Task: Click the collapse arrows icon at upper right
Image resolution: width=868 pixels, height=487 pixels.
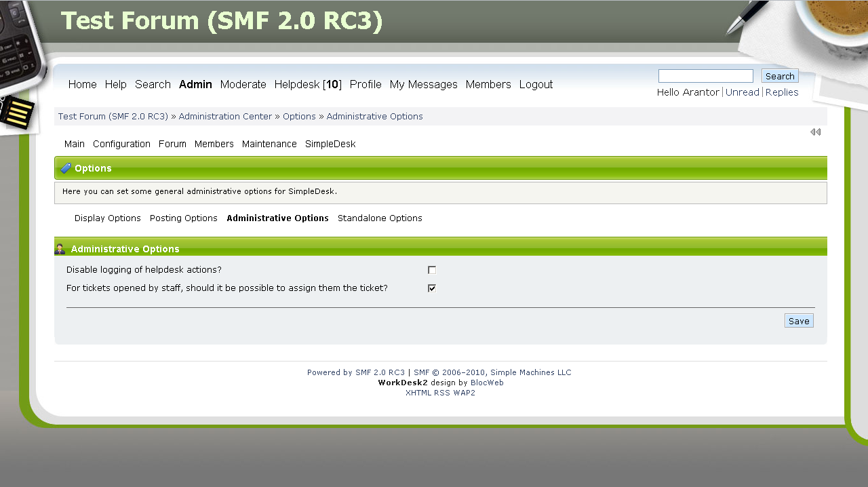Action: pos(815,132)
